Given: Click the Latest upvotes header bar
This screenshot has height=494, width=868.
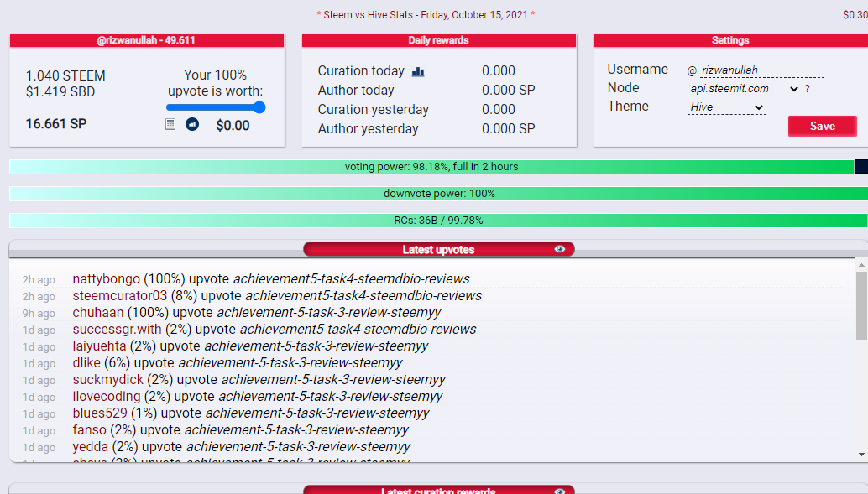Looking at the screenshot, I should tap(438, 249).
